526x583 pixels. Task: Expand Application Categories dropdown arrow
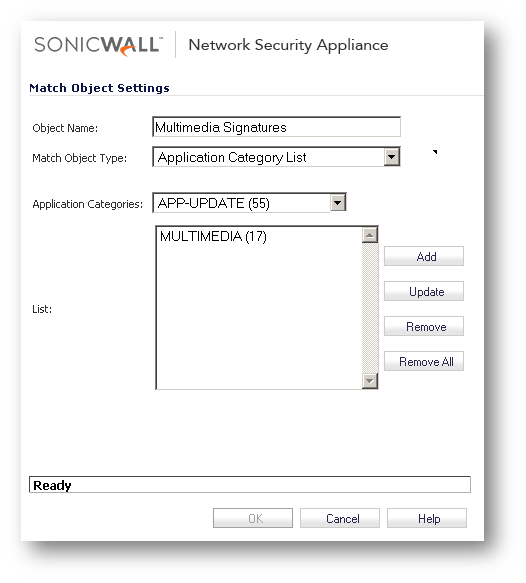338,203
